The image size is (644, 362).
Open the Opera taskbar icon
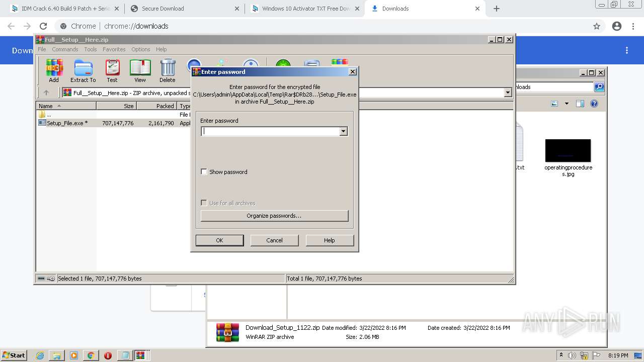coord(108,355)
